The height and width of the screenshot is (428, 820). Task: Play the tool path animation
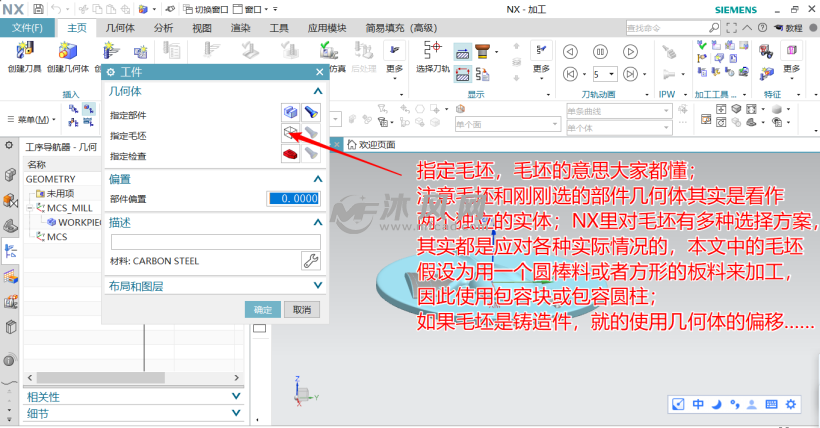[630, 51]
